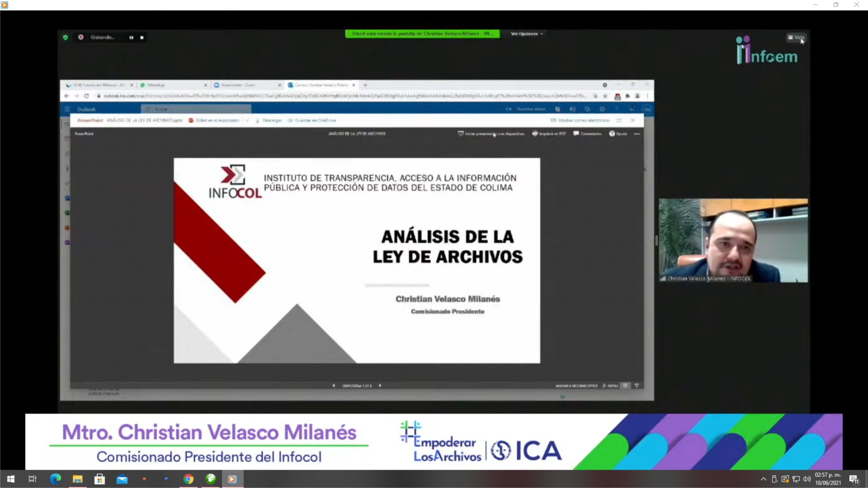Click the Imprimir en PDF printer icon
The height and width of the screenshot is (488, 868).
pos(535,134)
